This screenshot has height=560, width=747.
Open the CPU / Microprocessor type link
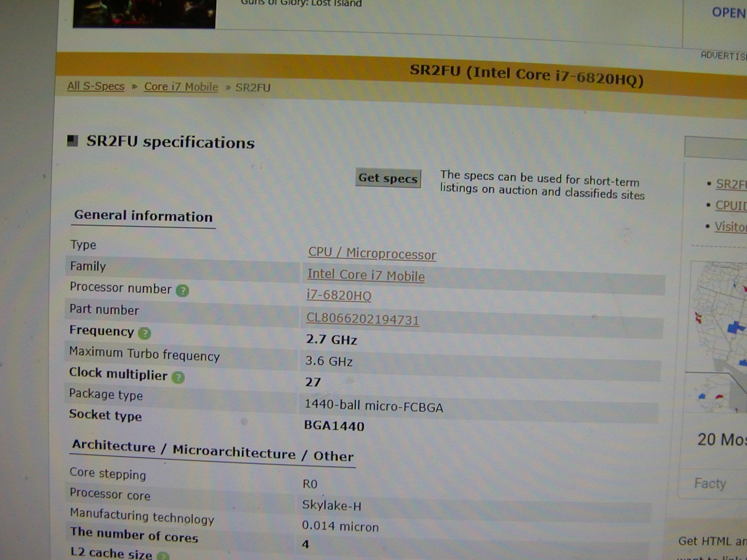372,253
